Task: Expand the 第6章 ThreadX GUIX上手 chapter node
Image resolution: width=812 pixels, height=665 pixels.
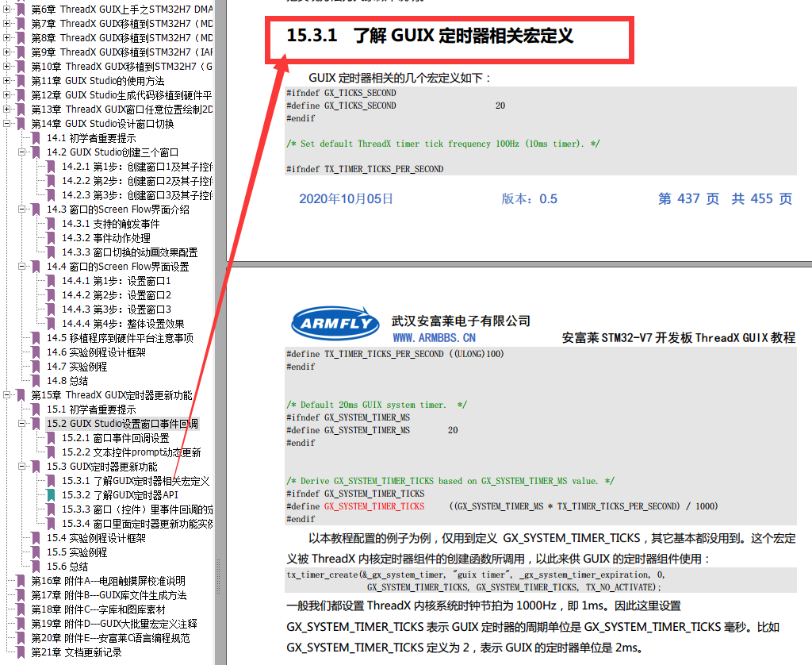Action: click(6, 9)
